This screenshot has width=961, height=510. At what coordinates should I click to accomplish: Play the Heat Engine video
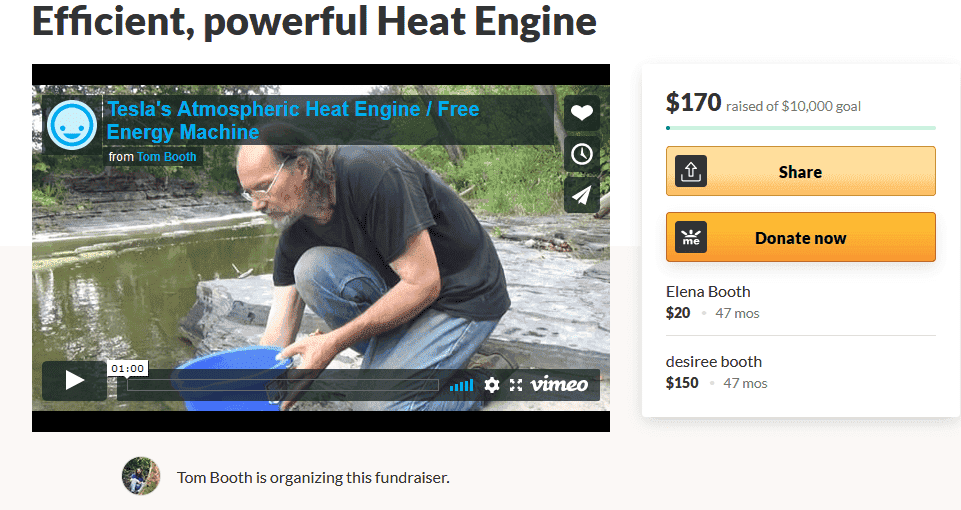[74, 381]
